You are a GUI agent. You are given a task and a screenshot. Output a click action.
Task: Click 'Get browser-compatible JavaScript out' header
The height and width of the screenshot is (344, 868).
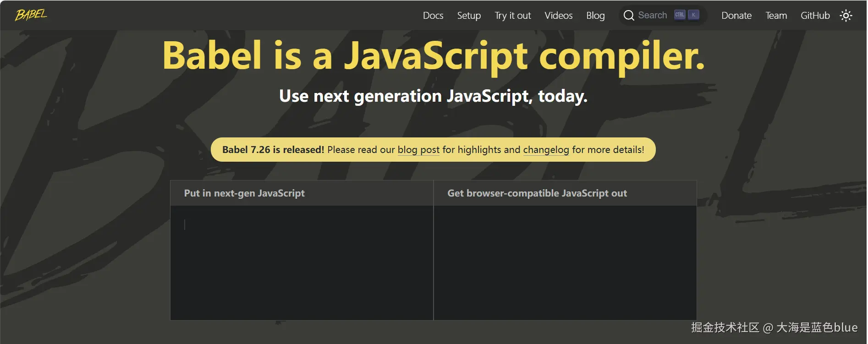(537, 193)
